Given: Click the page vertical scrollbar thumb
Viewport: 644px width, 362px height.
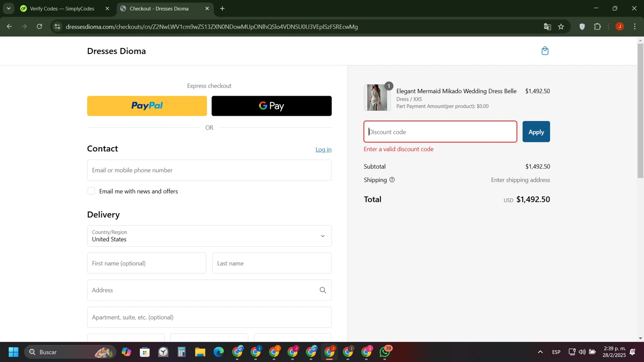Looking at the screenshot, I should coord(640,111).
